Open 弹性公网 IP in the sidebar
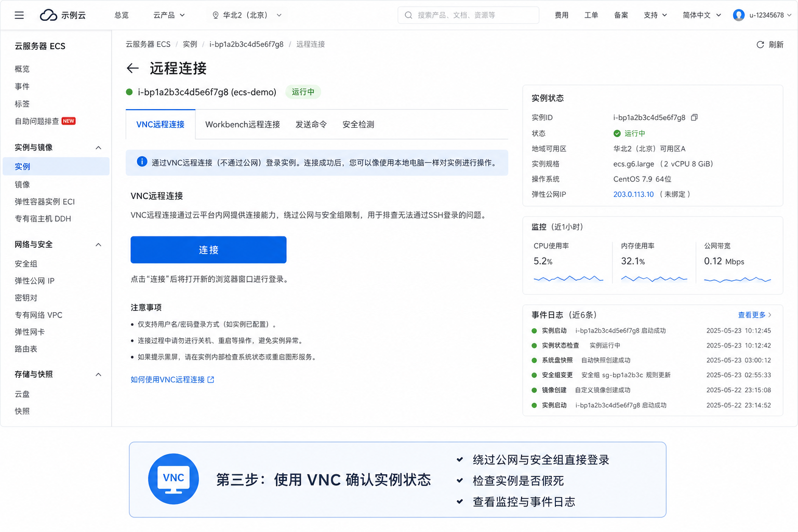Viewport: 798px width, 532px height. click(x=35, y=281)
